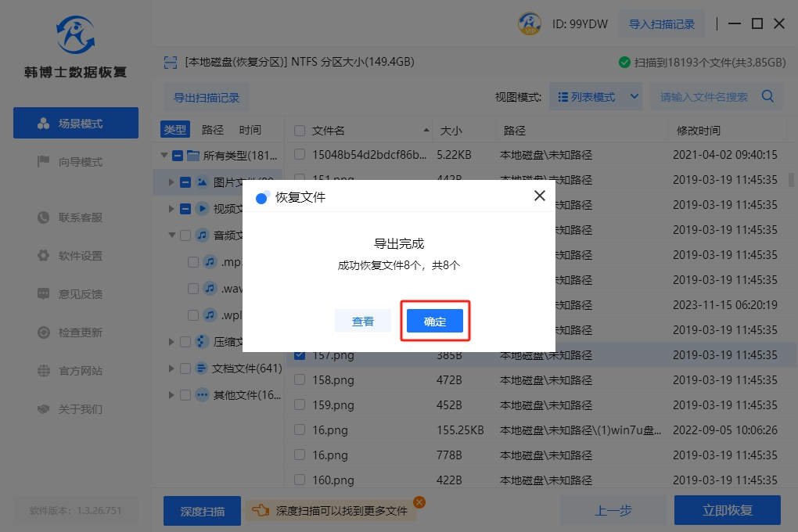The height and width of the screenshot is (532, 798).
Task: Click the 意见反馈 sidebar icon
Action: tap(44, 294)
